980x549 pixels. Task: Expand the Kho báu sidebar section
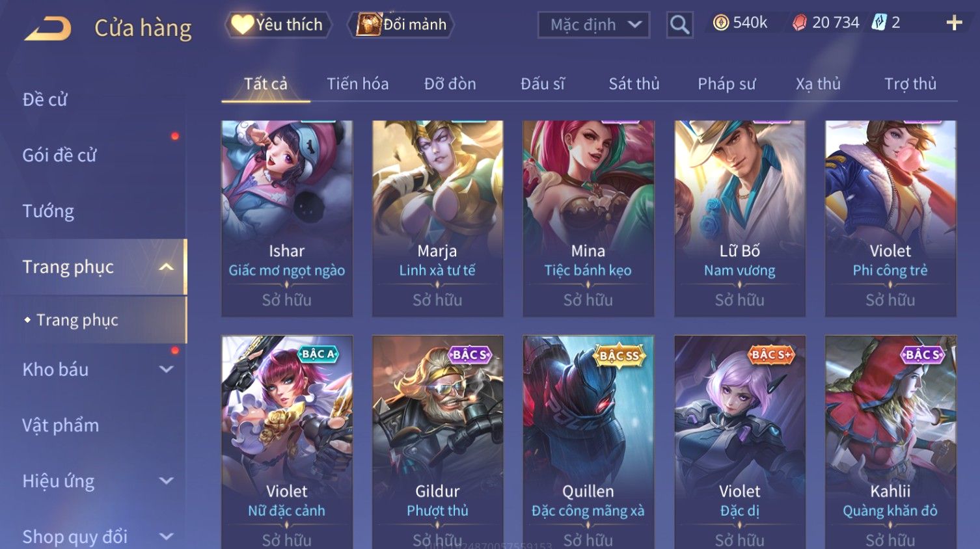(x=167, y=369)
